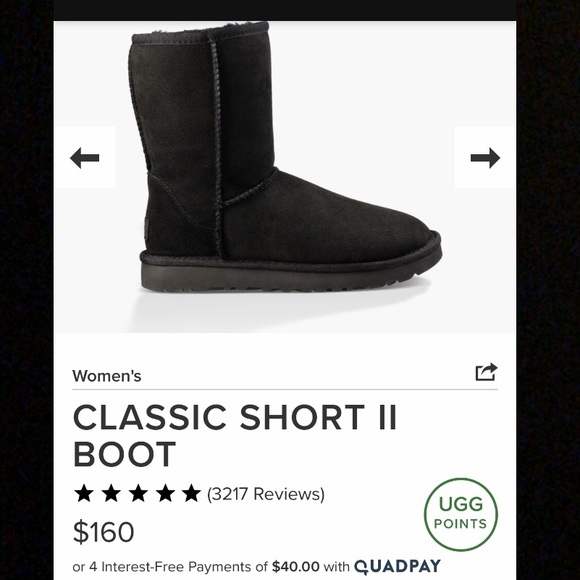Image resolution: width=580 pixels, height=580 pixels.
Task: Click the $160 price
Action: (104, 532)
